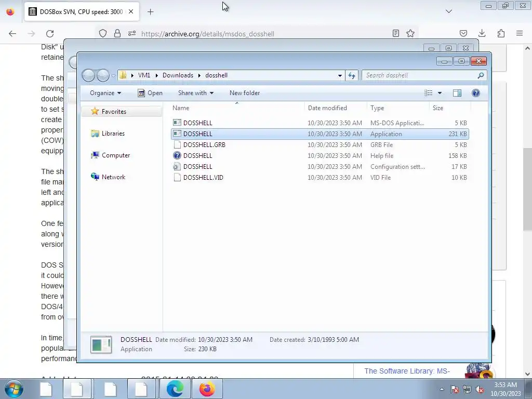This screenshot has height=399, width=532.
Task: Create a New folder
Action: point(245,93)
